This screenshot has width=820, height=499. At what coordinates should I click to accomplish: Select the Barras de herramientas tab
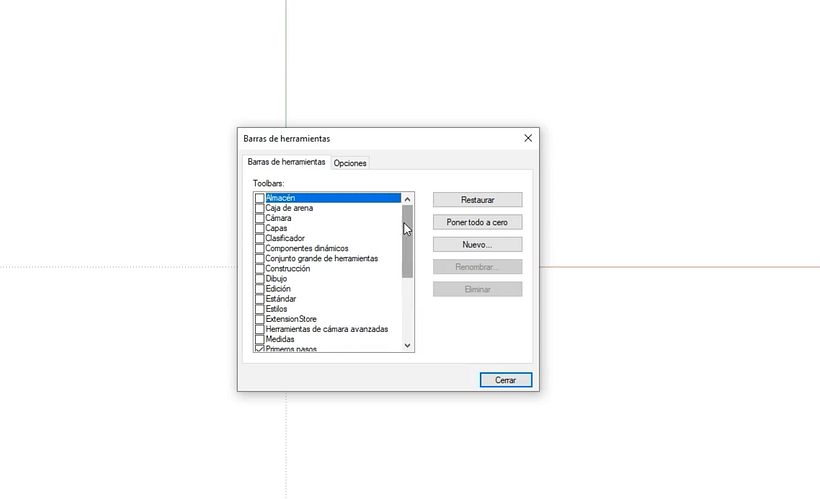point(286,162)
